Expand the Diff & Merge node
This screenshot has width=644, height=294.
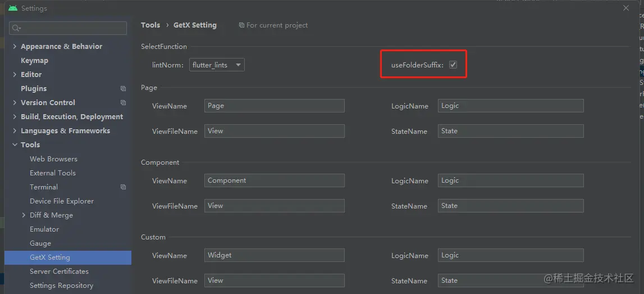24,215
